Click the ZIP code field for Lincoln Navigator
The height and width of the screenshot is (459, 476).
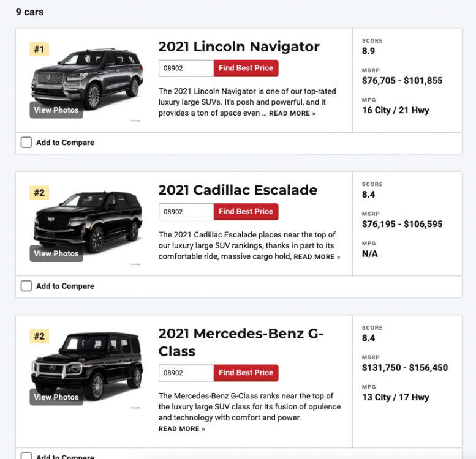tap(186, 69)
